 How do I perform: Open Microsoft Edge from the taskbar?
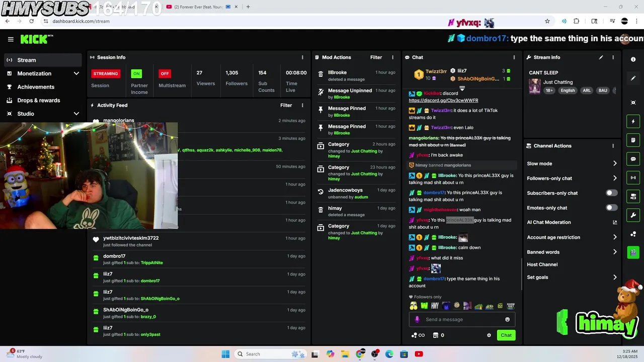click(389, 354)
